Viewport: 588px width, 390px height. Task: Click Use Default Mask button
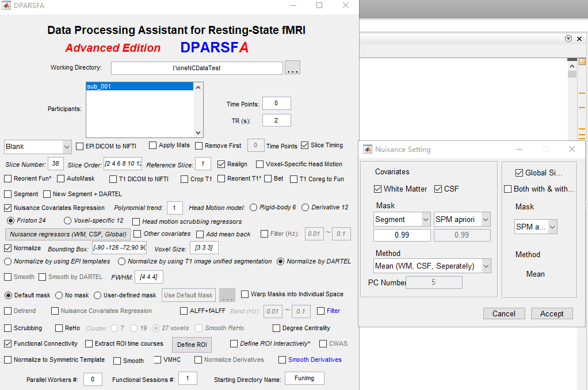point(188,295)
